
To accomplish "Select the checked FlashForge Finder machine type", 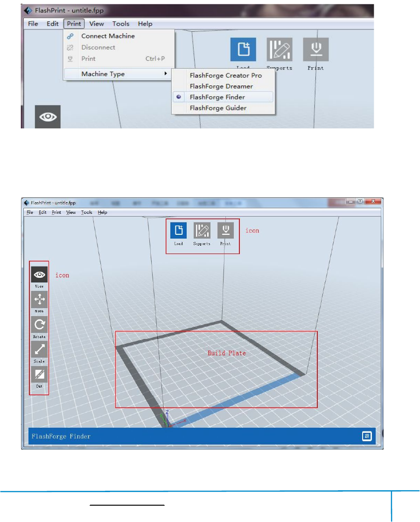I will tap(224, 97).
